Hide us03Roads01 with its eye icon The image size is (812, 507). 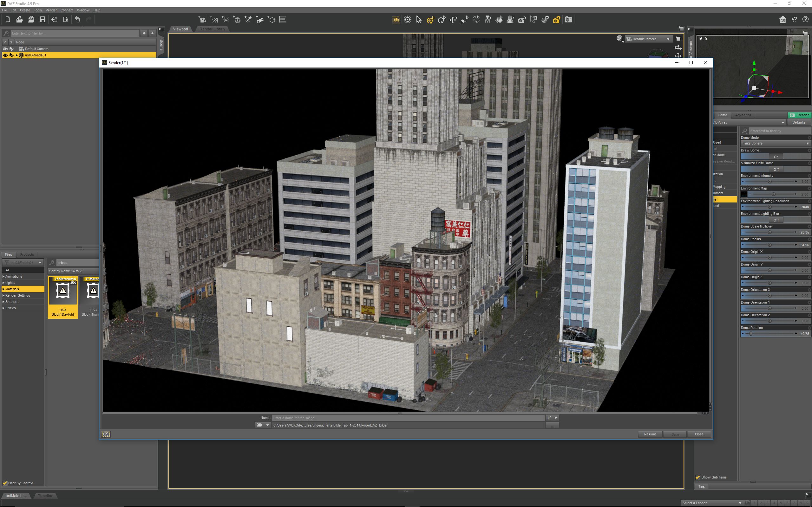pyautogui.click(x=5, y=55)
